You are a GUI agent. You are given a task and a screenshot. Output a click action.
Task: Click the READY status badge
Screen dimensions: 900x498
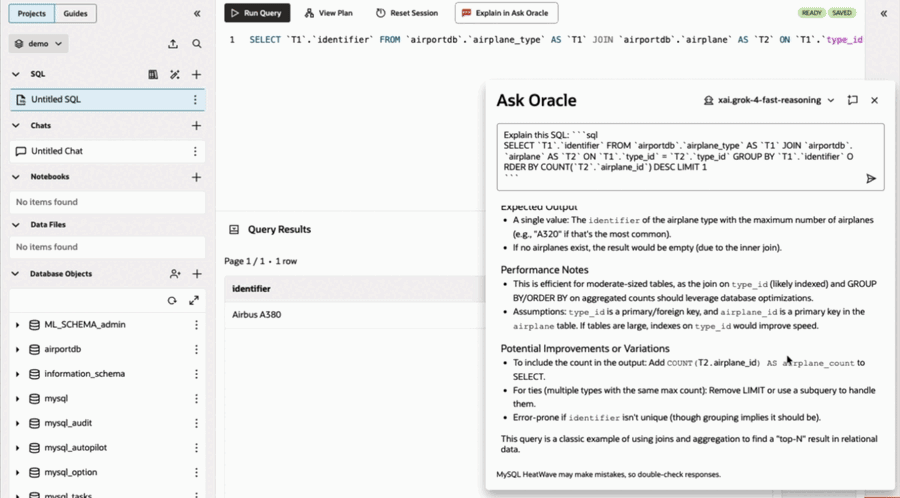tap(811, 13)
